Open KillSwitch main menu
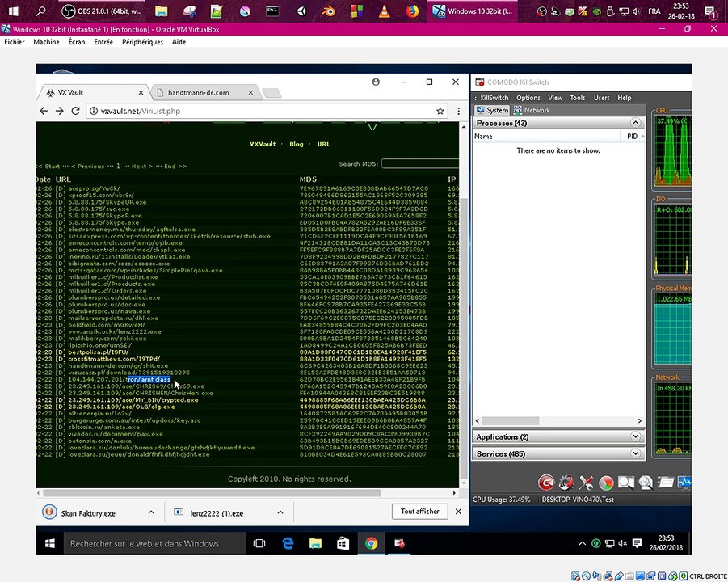Image resolution: width=728 pixels, height=582 pixels. pyautogui.click(x=494, y=98)
